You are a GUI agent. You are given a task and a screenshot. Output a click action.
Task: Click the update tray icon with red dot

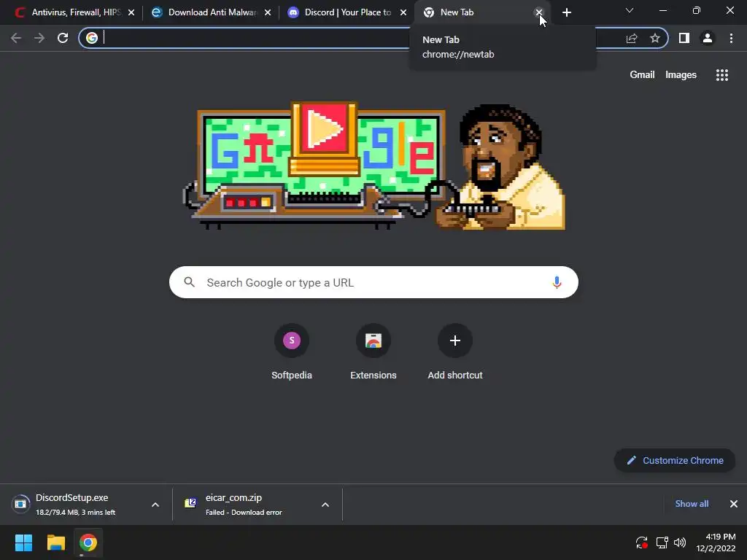click(x=642, y=542)
